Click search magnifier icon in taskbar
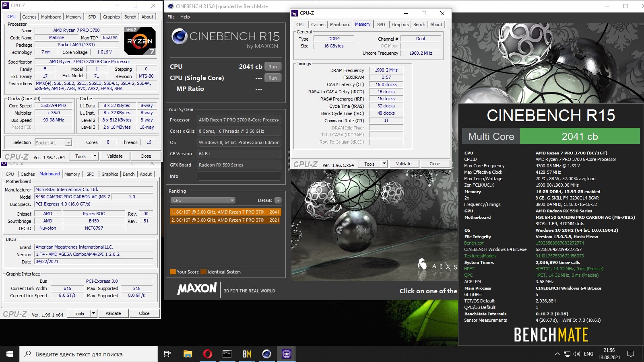Viewport: 644px width, 362px height. (27, 354)
